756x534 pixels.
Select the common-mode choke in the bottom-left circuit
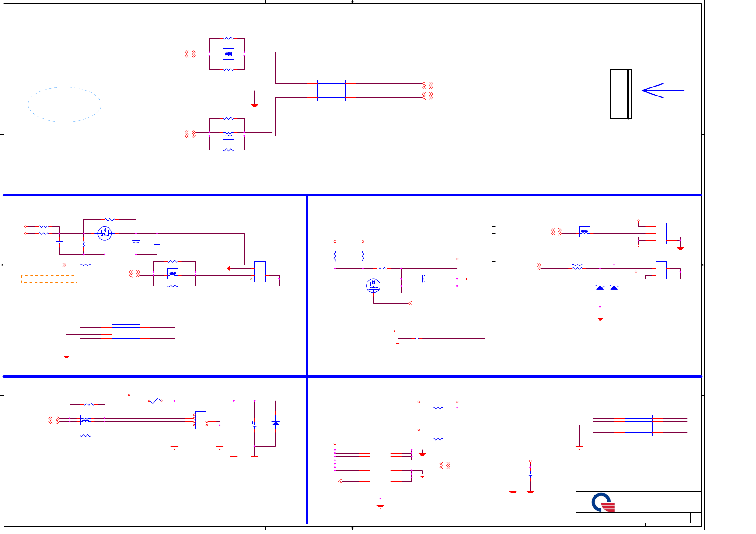point(86,420)
